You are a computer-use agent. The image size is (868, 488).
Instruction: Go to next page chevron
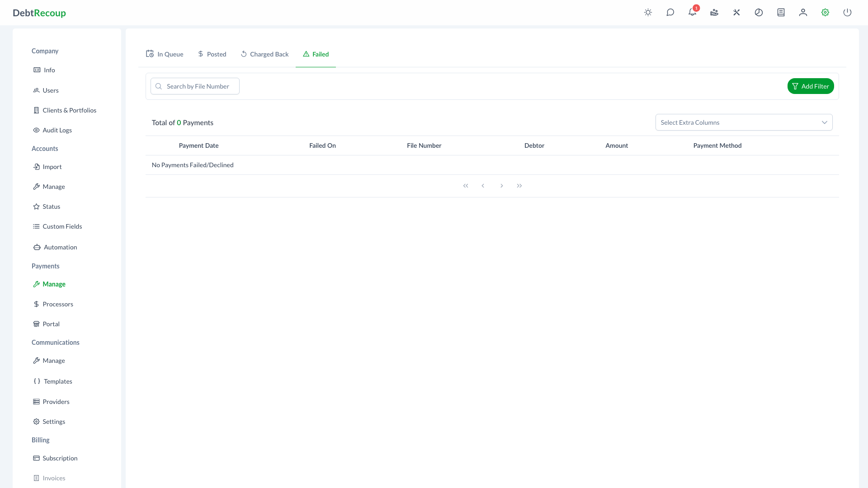501,185
